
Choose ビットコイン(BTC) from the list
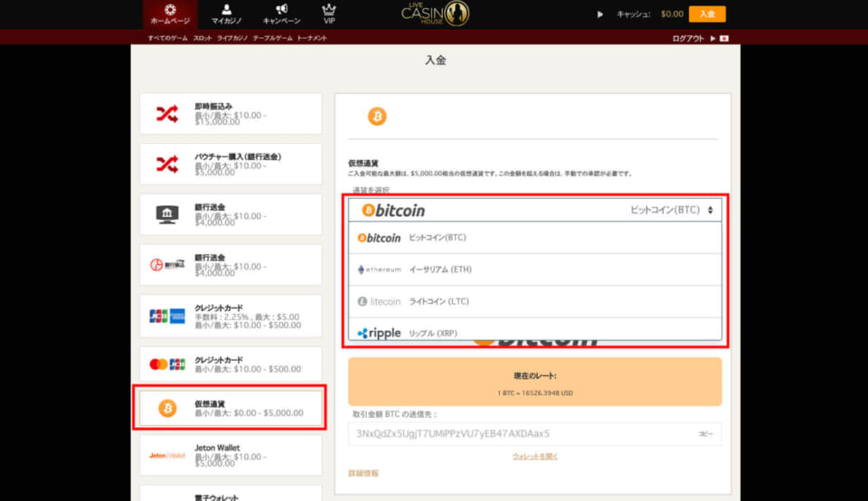point(534,238)
